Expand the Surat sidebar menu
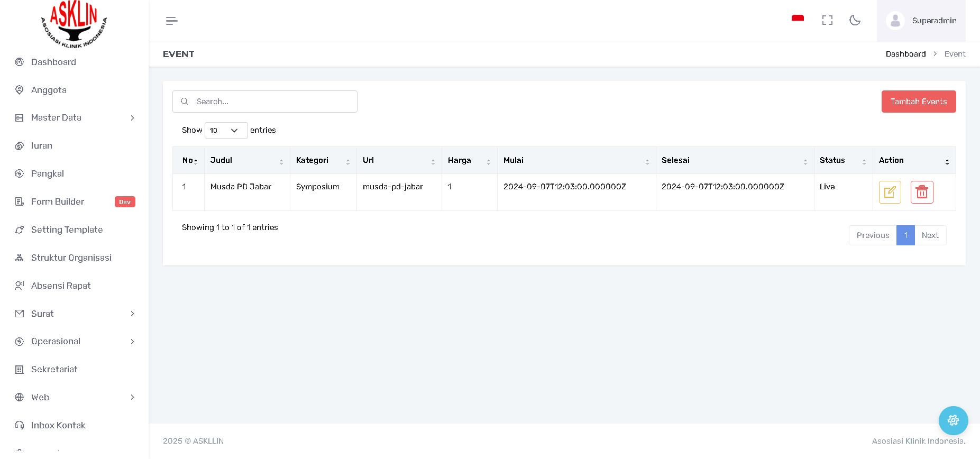Viewport: 980px width, 459px height. pos(75,314)
